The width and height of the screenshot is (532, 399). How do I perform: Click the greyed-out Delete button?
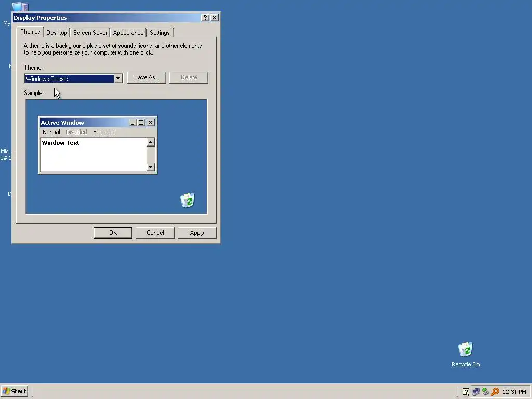point(189,77)
